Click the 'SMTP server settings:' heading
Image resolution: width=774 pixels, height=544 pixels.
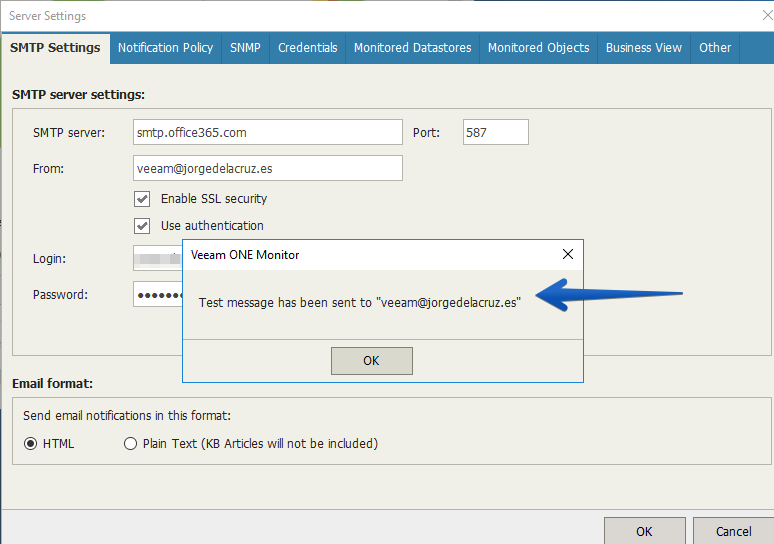[x=78, y=95]
